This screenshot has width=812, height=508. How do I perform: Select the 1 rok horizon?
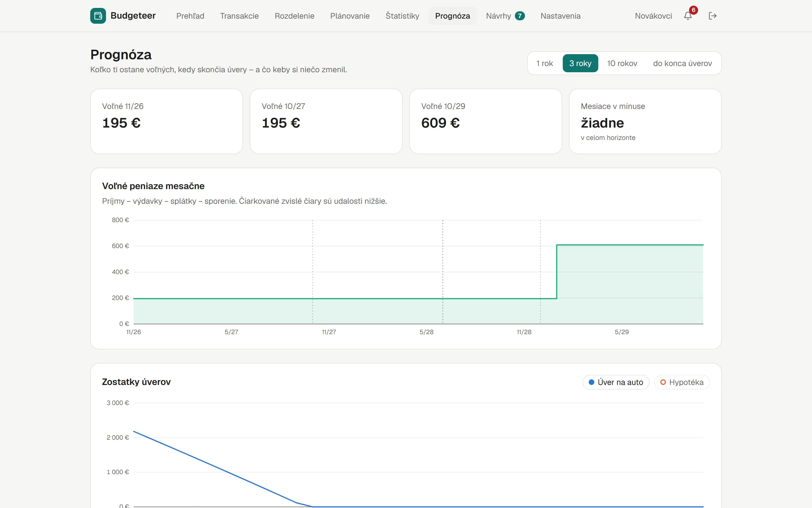545,63
